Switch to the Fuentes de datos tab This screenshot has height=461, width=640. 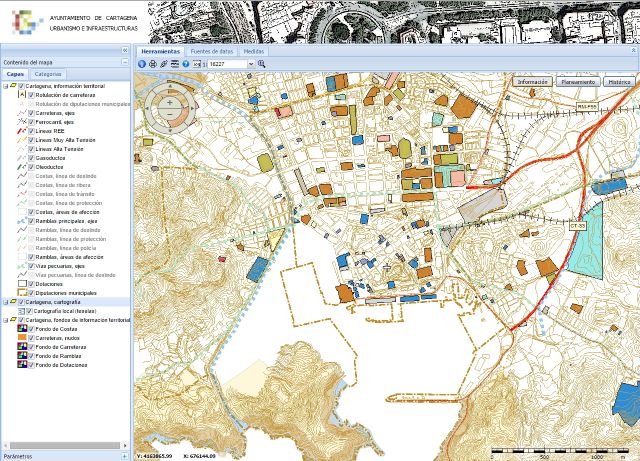211,50
